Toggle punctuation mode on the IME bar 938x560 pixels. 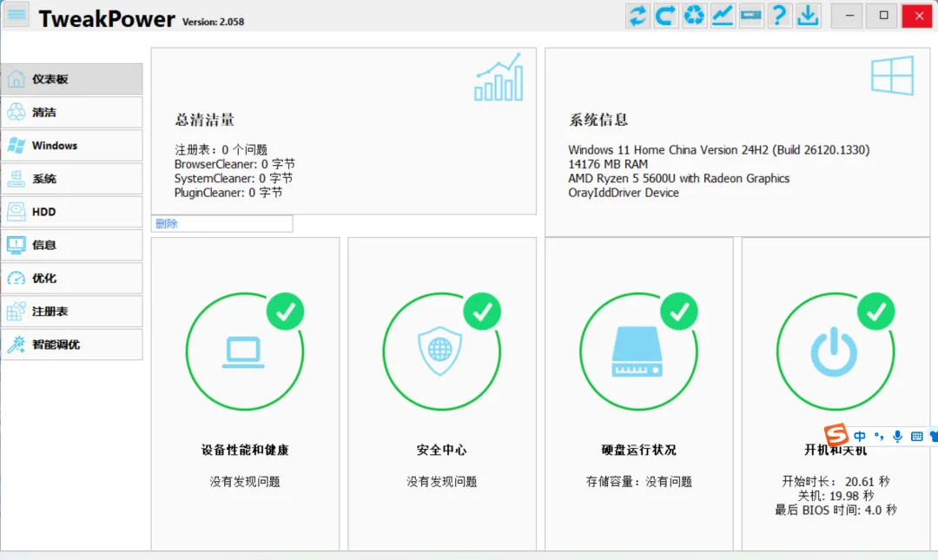(x=879, y=436)
